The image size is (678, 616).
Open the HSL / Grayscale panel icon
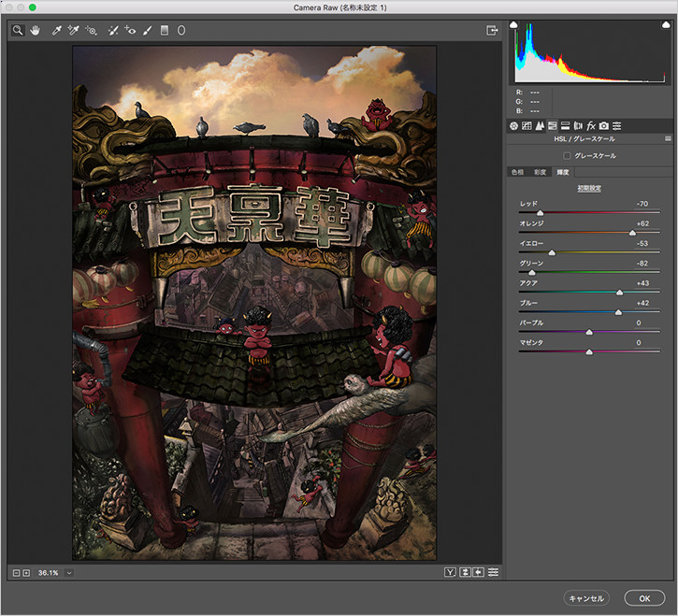pyautogui.click(x=552, y=126)
